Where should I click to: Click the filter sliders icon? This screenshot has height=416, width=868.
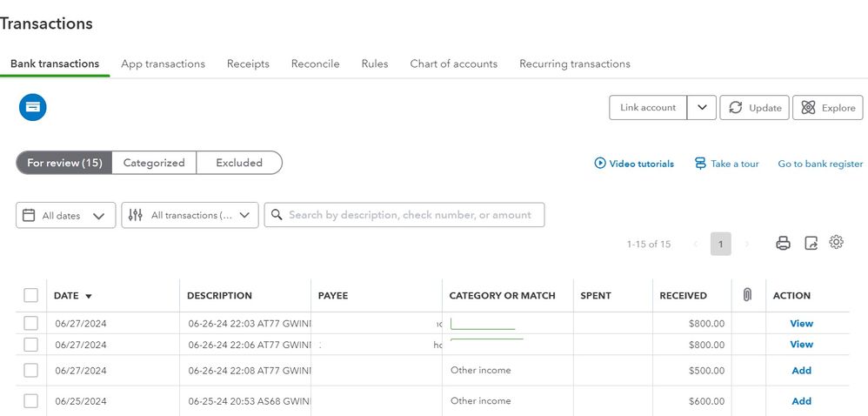(135, 215)
